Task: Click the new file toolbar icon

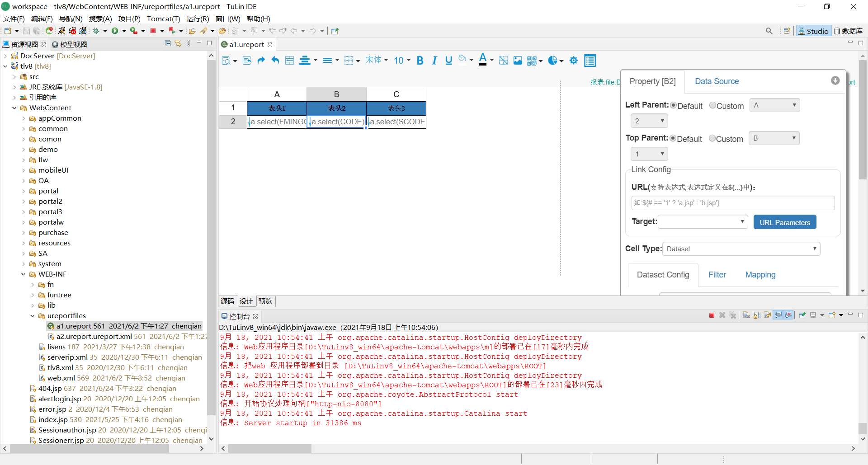Action: tap(8, 31)
